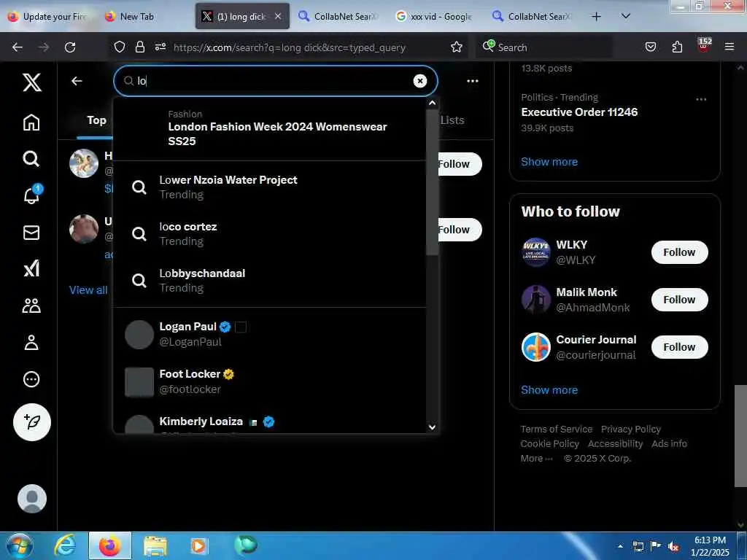Open the site padlock information
The image size is (747, 560).
(x=139, y=47)
